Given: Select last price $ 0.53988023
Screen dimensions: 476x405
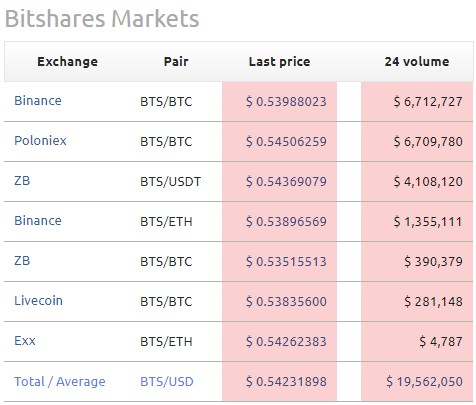Looking at the screenshot, I should [286, 102].
